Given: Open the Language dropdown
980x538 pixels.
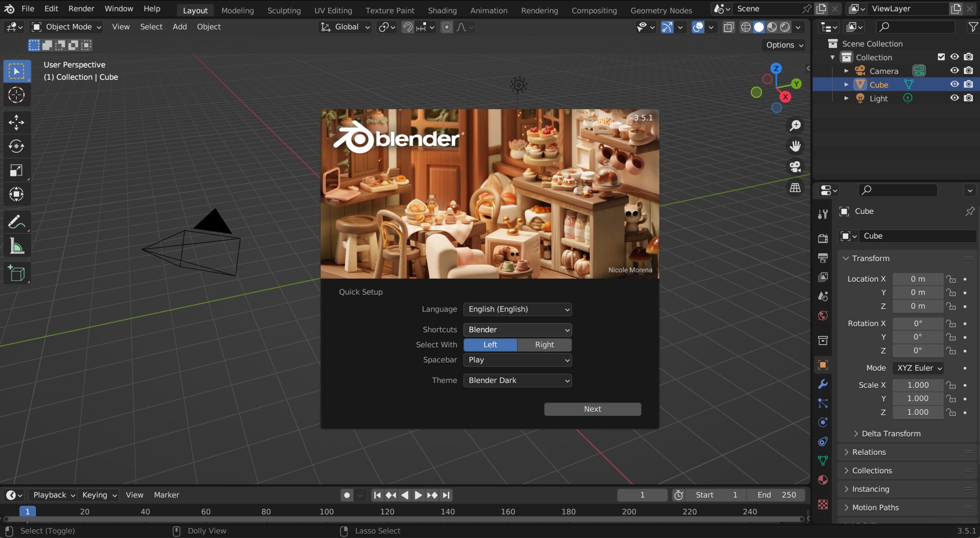Looking at the screenshot, I should click(517, 309).
